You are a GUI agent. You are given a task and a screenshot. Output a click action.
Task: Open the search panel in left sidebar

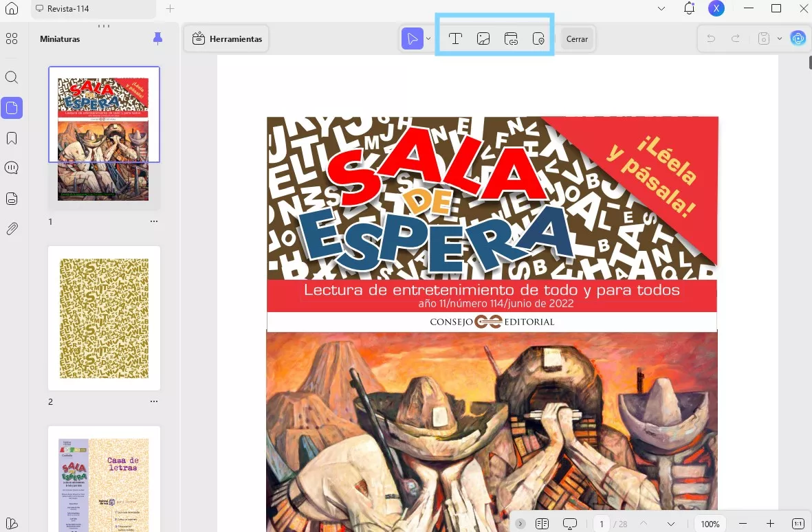tap(12, 78)
